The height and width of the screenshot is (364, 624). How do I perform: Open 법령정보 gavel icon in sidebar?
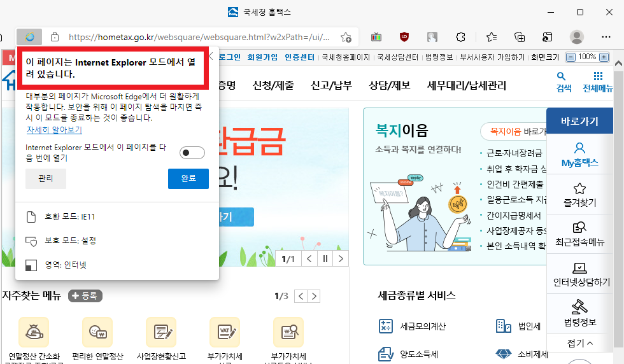580,307
